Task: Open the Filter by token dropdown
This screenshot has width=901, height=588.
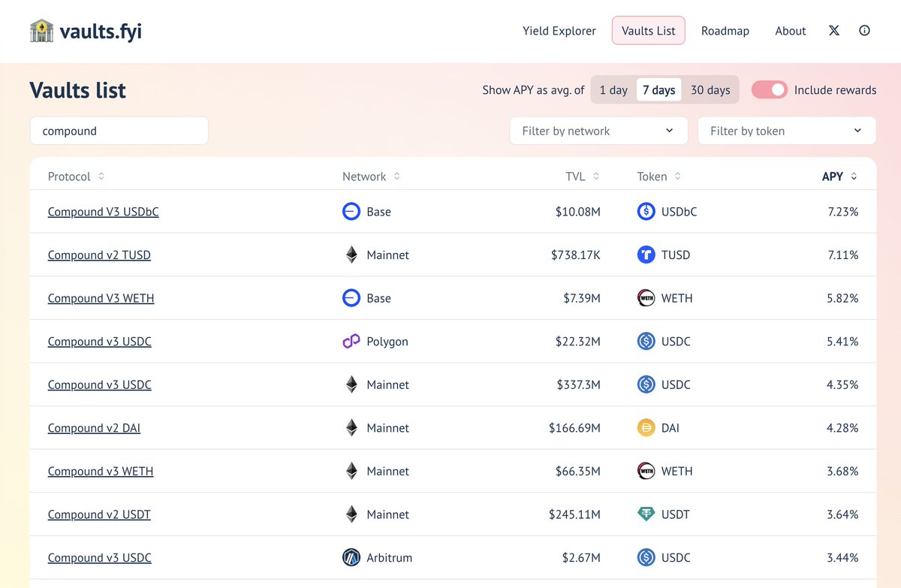Action: [786, 130]
